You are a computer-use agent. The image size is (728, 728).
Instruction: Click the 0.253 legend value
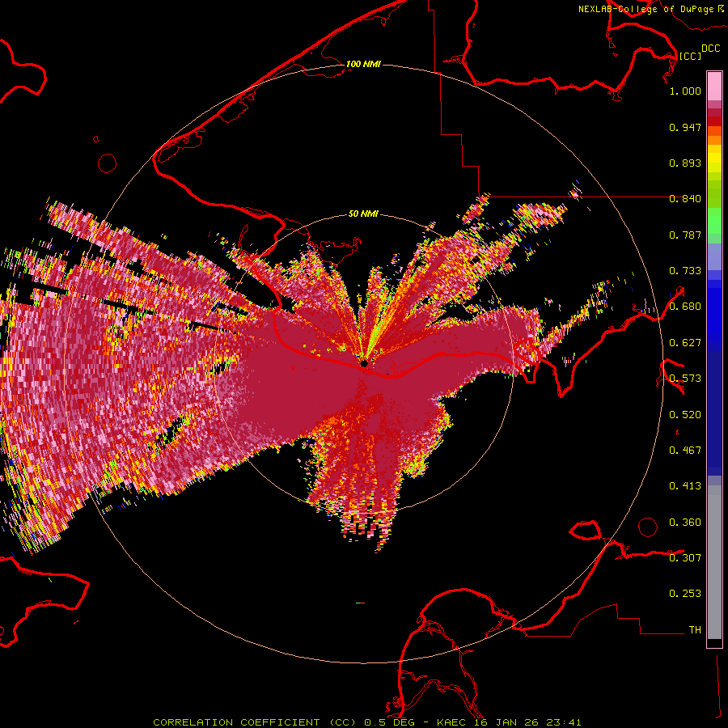point(685,594)
